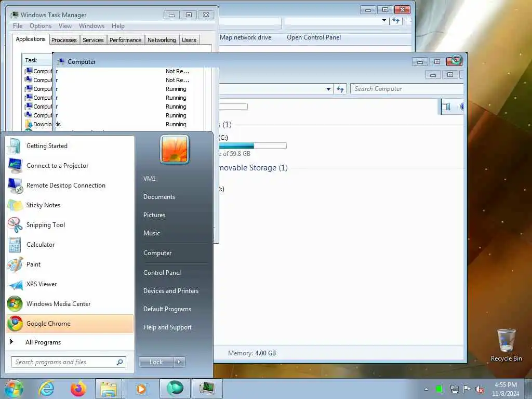This screenshot has width=532, height=399.
Task: Toggle the preview pane icon in Computer window
Action: (x=446, y=107)
